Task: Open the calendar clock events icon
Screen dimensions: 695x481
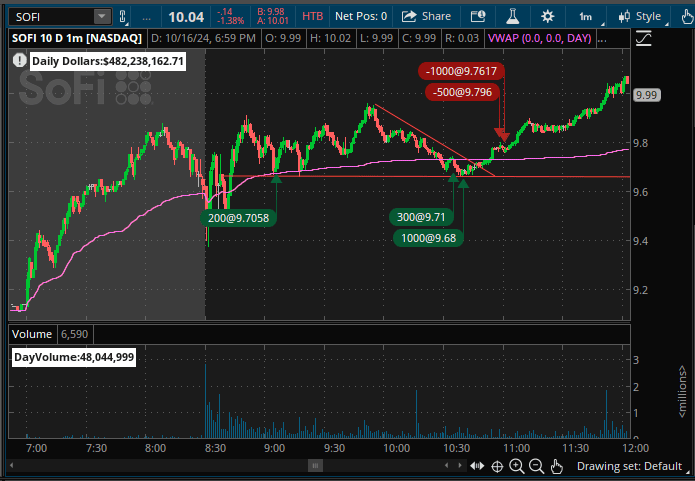Action: [x=478, y=16]
